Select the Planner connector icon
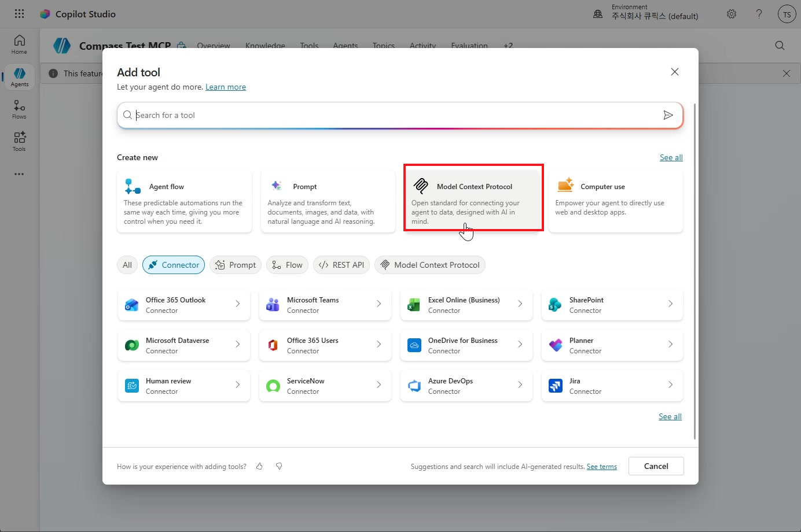This screenshot has height=532, width=801. [x=556, y=345]
